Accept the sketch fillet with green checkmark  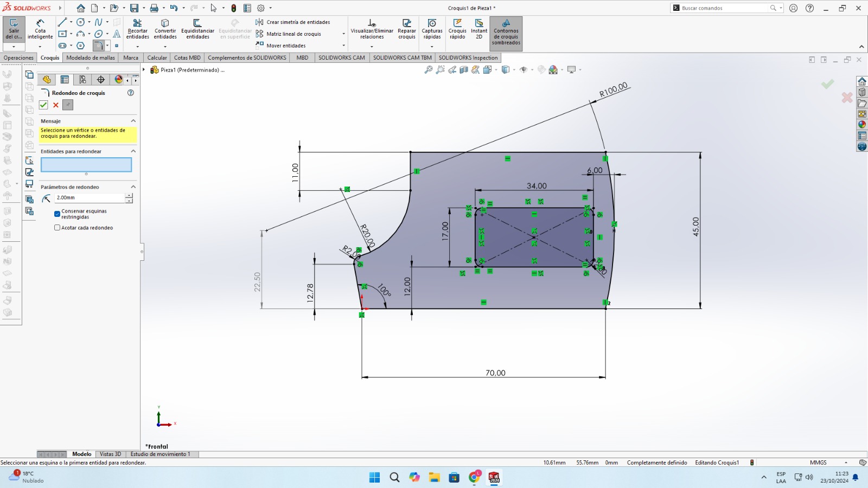pyautogui.click(x=43, y=105)
